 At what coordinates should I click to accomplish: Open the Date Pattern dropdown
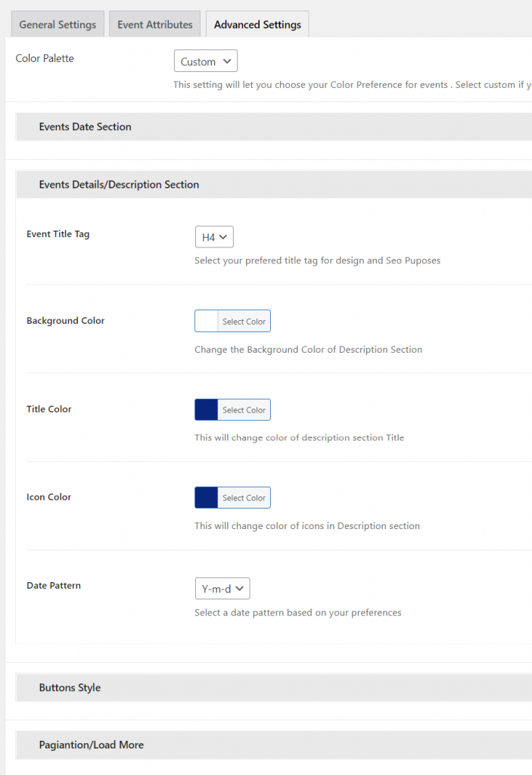222,588
